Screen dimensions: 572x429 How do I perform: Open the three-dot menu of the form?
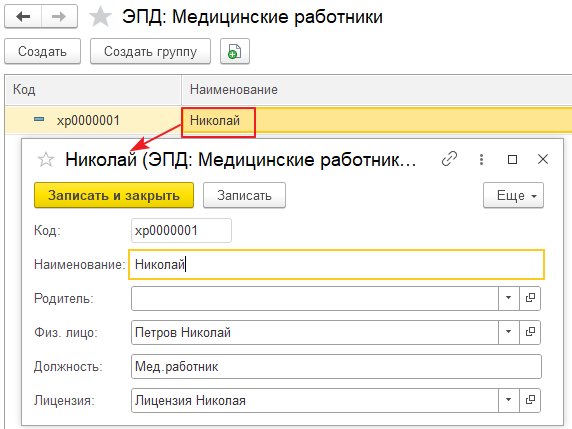(482, 159)
